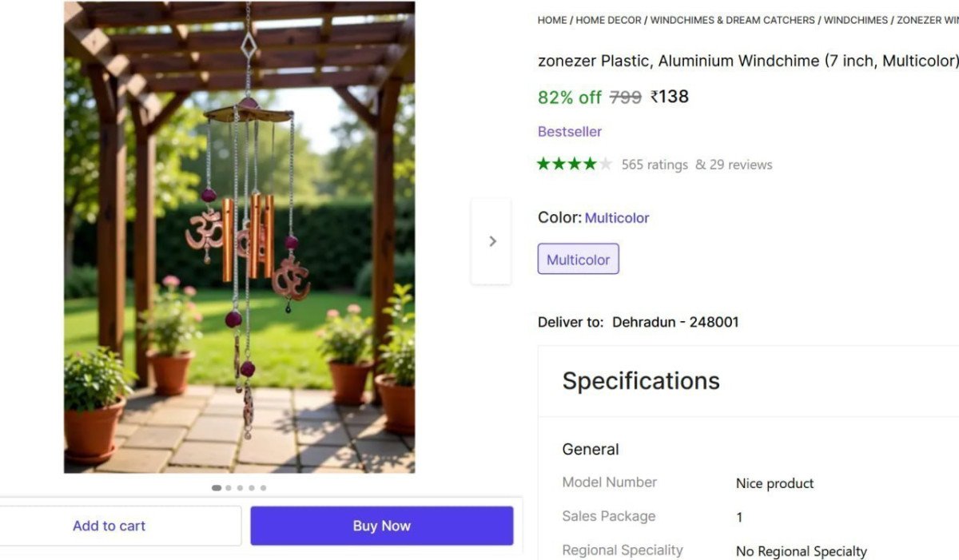
Task: Click the Bestseller label
Action: pyautogui.click(x=570, y=131)
